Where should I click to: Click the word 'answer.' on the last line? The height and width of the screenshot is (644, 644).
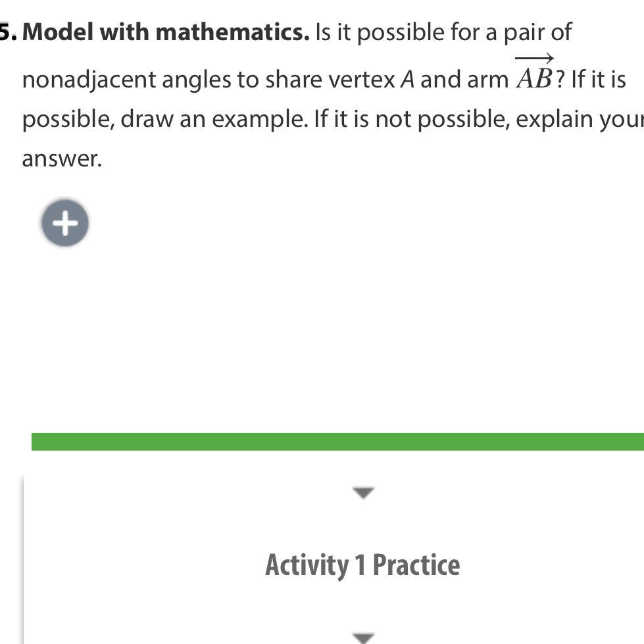click(62, 159)
